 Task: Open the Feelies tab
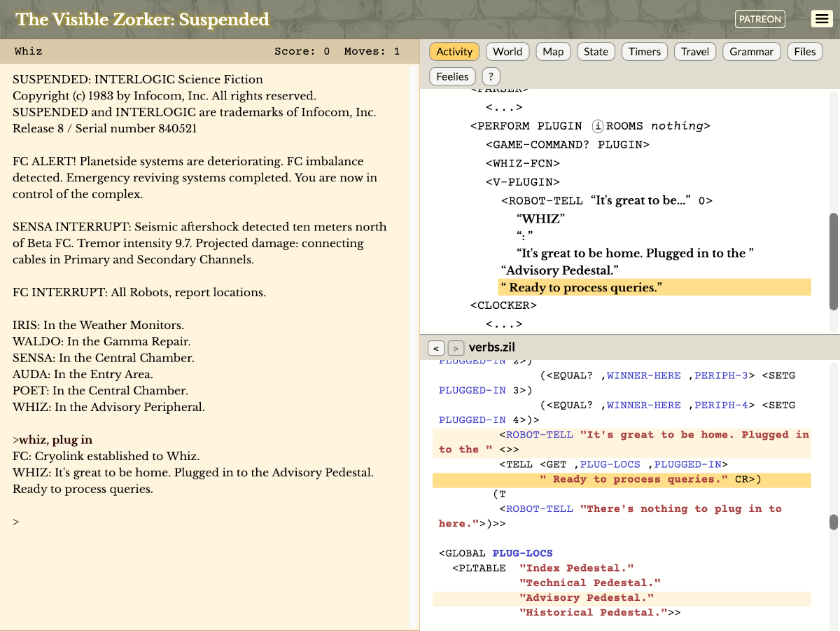click(x=452, y=76)
